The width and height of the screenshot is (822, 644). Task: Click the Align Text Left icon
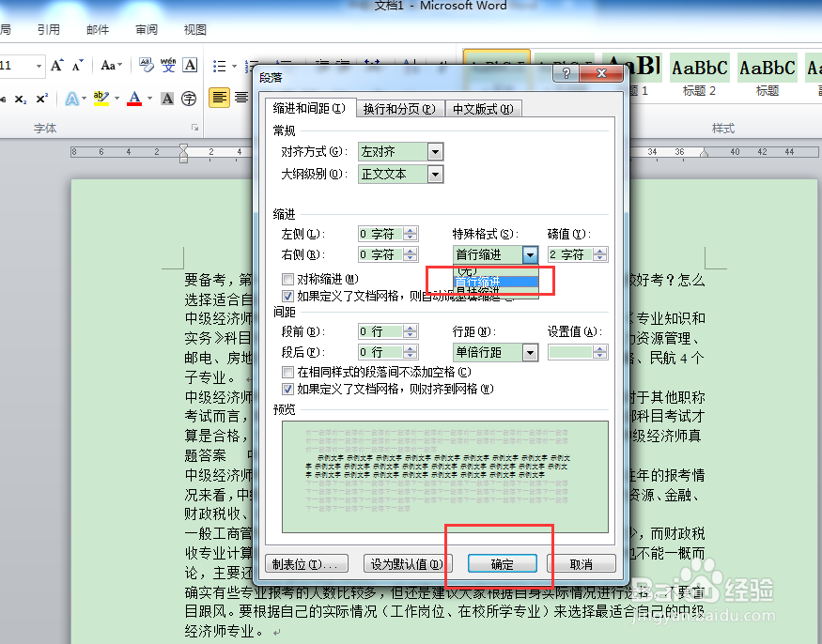(219, 98)
